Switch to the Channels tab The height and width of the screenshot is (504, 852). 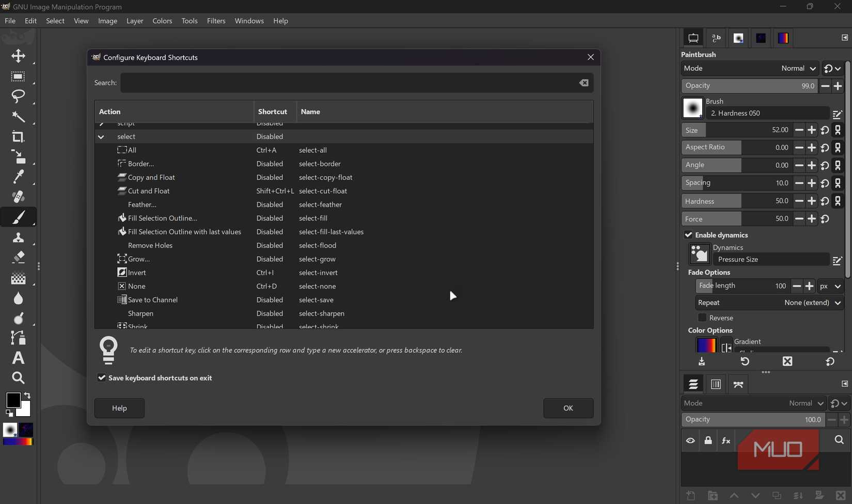[715, 384]
